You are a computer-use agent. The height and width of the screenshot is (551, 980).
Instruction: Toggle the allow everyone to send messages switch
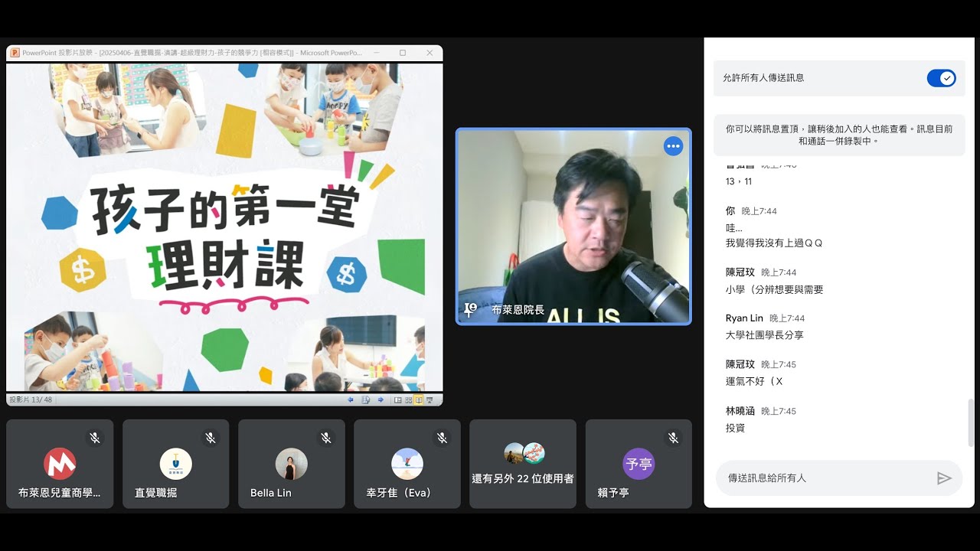(x=941, y=78)
